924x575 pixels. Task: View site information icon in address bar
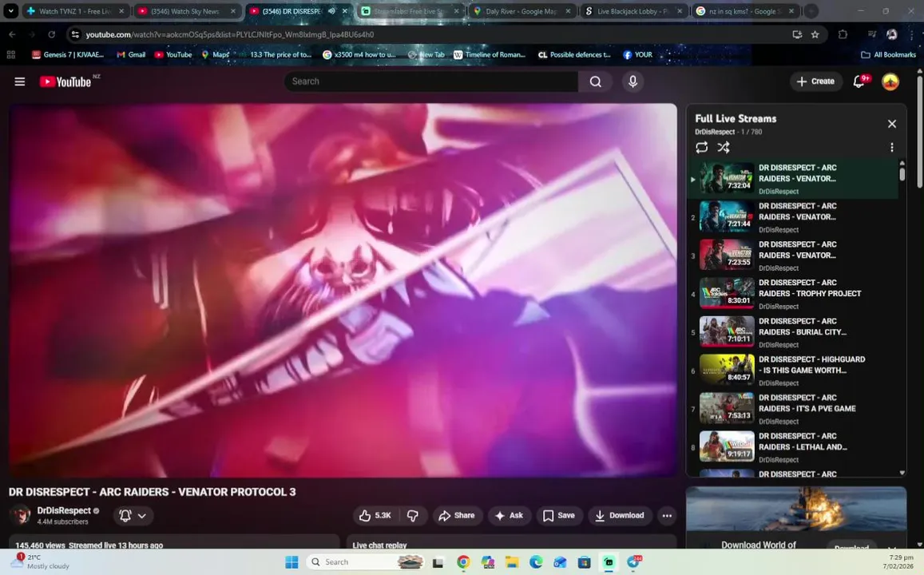click(x=75, y=34)
